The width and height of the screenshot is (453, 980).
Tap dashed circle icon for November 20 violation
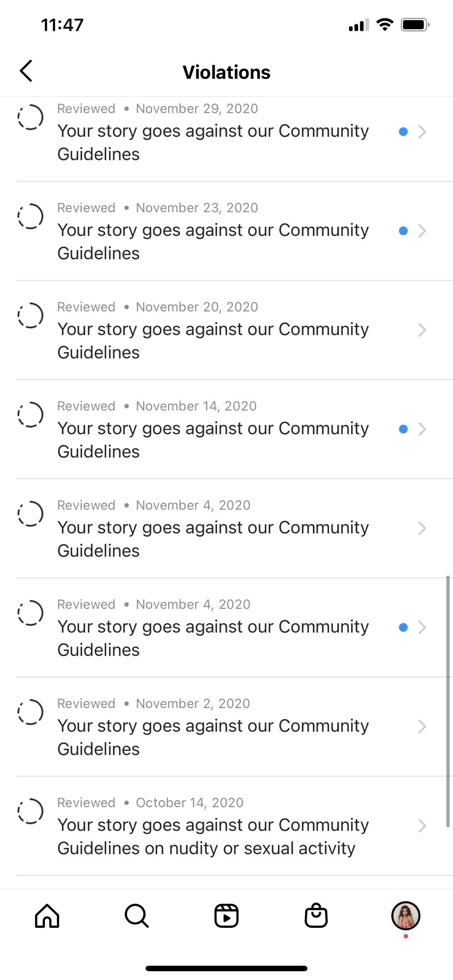[31, 315]
